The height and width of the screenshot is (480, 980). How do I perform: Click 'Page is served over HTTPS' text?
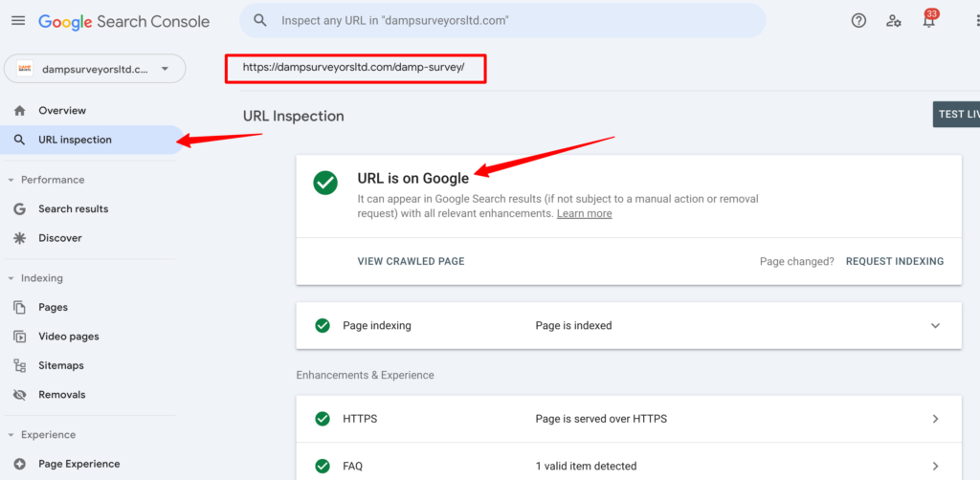tap(601, 419)
